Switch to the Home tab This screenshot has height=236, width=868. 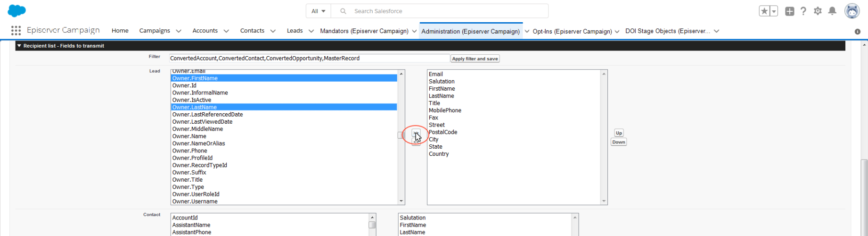coord(120,31)
